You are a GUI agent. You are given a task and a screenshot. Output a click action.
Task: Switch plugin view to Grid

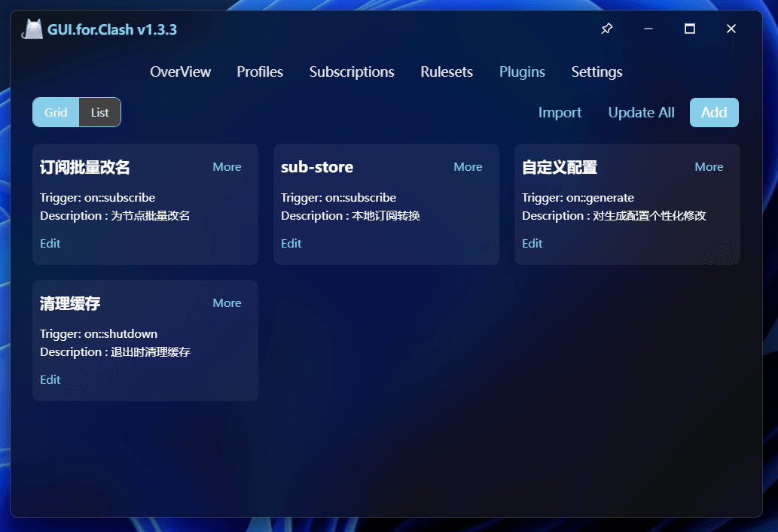pyautogui.click(x=56, y=113)
